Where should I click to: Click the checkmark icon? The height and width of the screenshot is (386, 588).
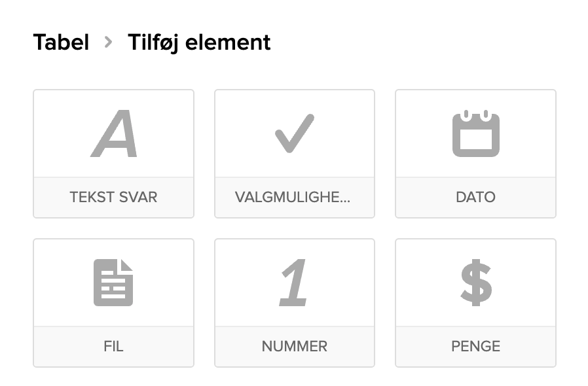(x=295, y=133)
